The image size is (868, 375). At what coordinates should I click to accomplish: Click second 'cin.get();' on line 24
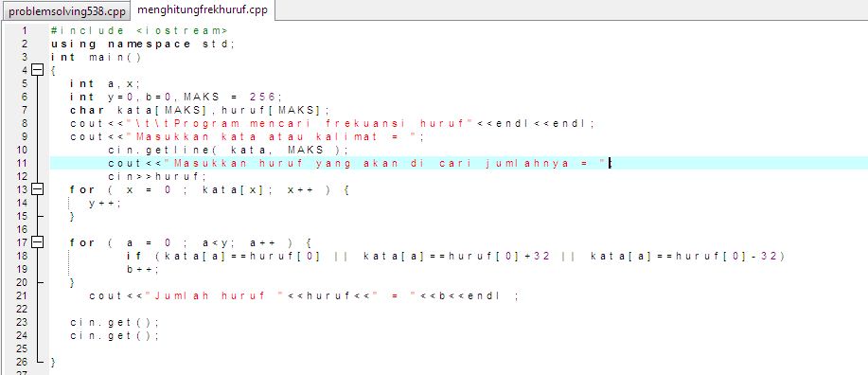(115, 336)
